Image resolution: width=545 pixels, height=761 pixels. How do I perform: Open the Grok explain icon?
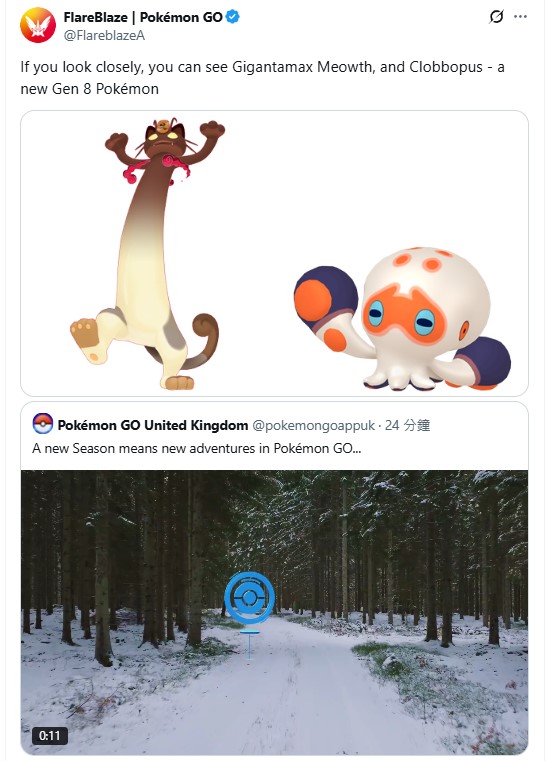pos(496,17)
